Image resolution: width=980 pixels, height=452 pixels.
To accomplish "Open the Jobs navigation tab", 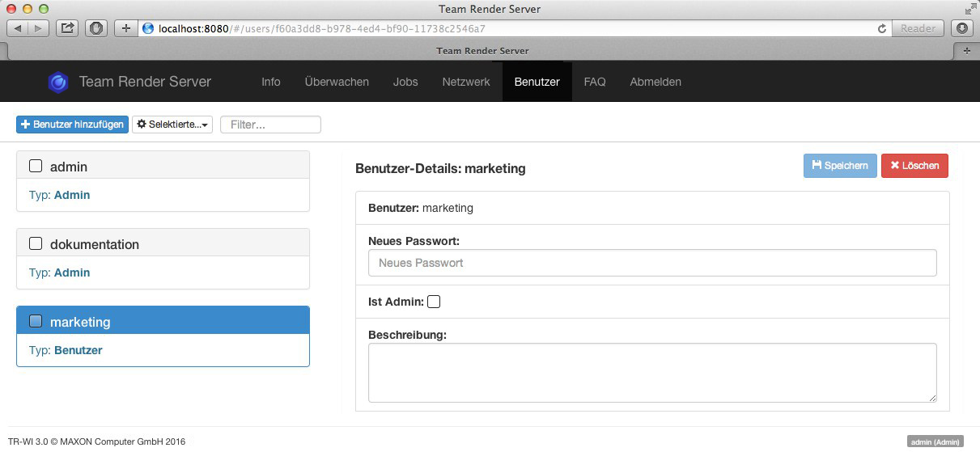I will (x=405, y=82).
